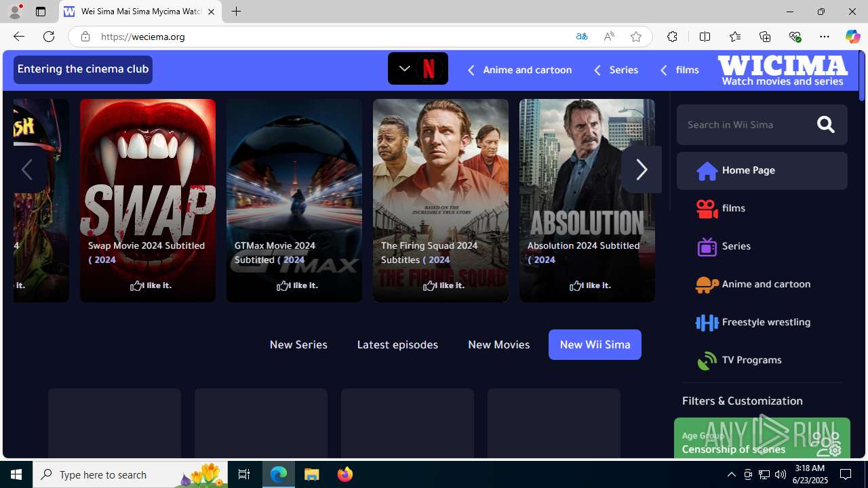Open the notification center icon

(846, 474)
